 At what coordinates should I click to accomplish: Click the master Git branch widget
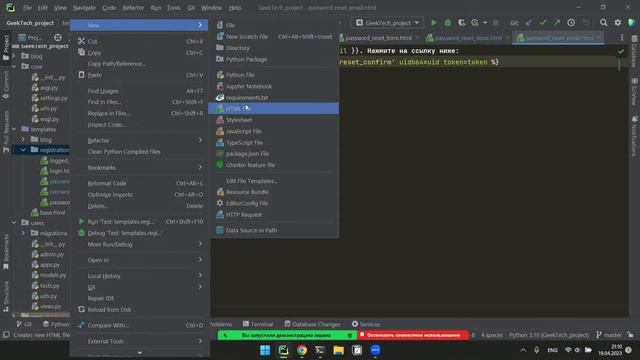609,335
